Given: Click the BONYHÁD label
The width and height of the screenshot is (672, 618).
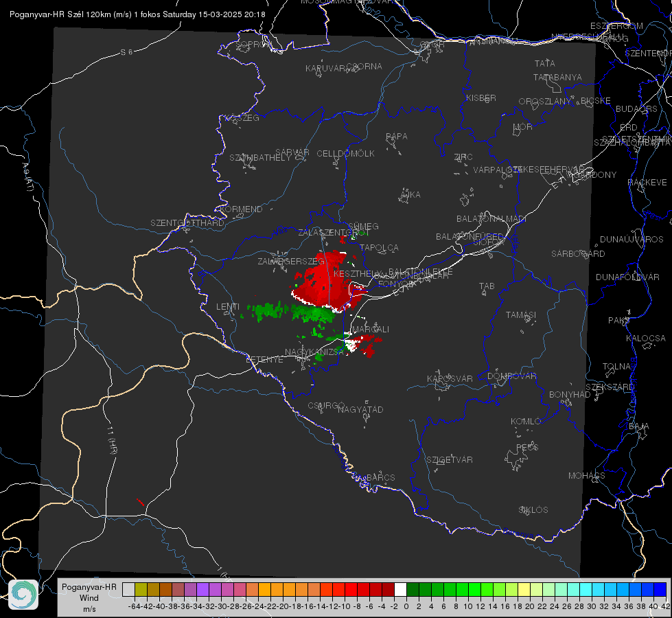Looking at the screenshot, I should click(x=570, y=395).
